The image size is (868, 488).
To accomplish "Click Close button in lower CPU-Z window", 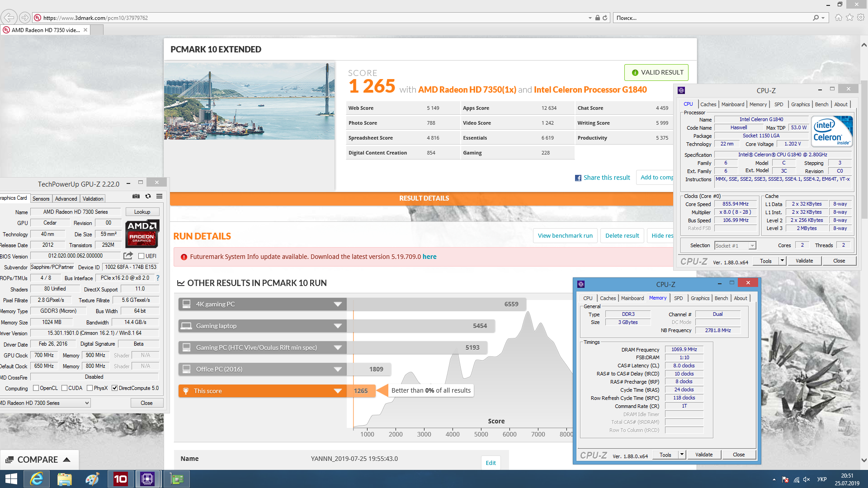I will [739, 455].
